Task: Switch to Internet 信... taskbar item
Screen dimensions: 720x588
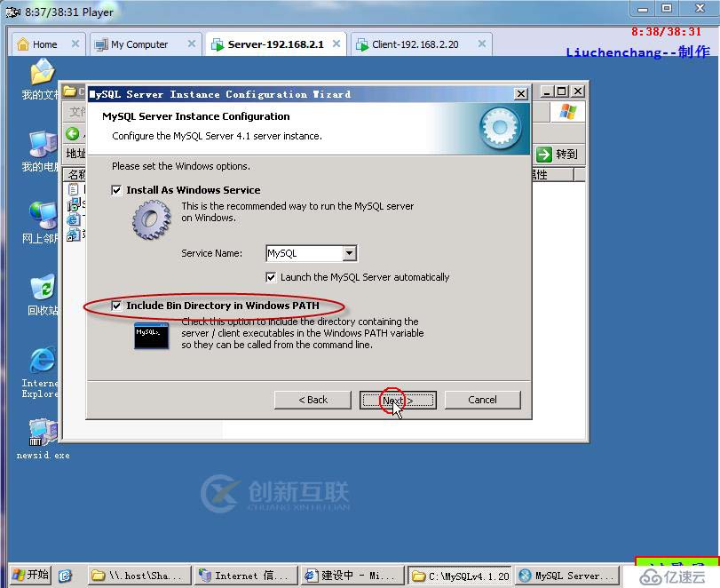Action: (247, 576)
